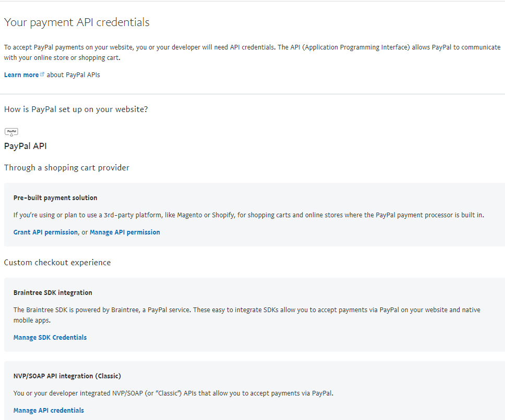Click 'Through a shopping cart provider' subheading
This screenshot has width=505, height=420.
pos(67,168)
